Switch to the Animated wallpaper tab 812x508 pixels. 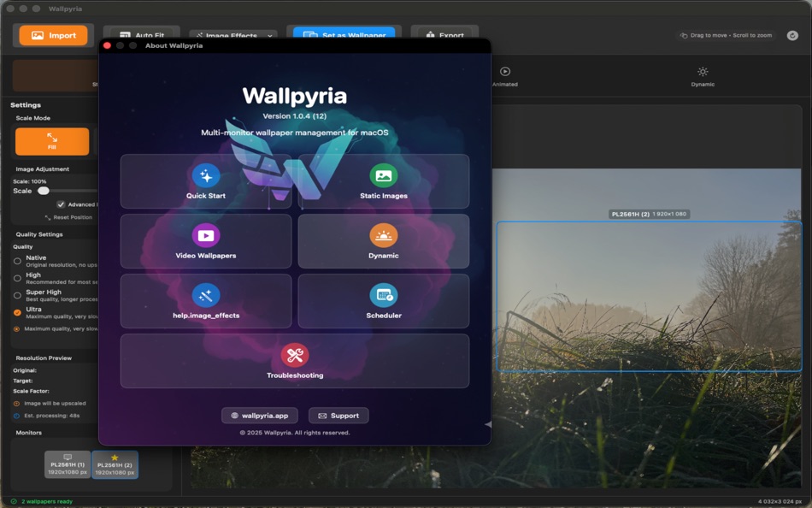pos(504,77)
